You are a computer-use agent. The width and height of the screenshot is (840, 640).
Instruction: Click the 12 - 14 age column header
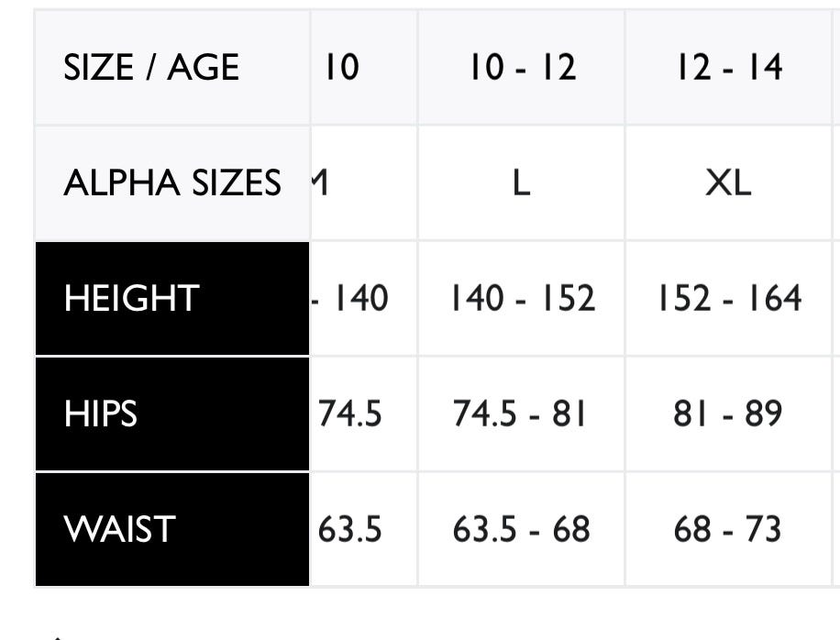pyautogui.click(x=729, y=68)
